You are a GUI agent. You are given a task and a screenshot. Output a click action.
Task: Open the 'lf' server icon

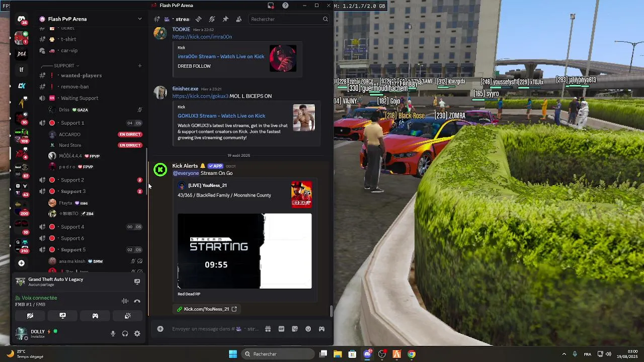21,70
